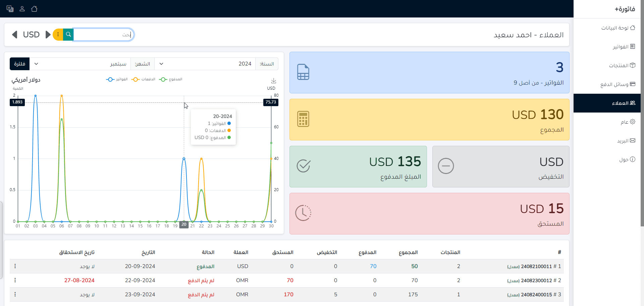The image size is (644, 306).
Task: Focus the search input field
Action: (102, 35)
